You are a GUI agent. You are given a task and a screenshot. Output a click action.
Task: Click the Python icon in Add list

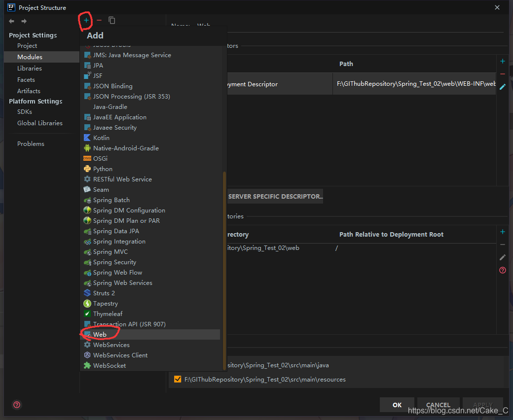coord(87,169)
